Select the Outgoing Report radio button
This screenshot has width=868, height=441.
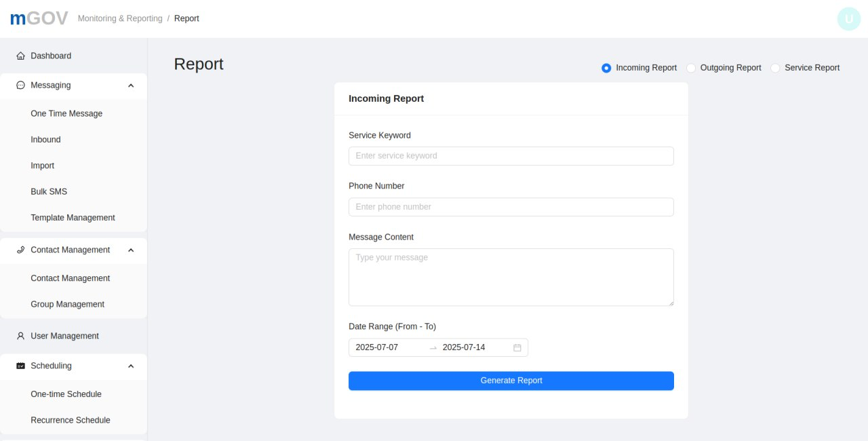(691, 69)
